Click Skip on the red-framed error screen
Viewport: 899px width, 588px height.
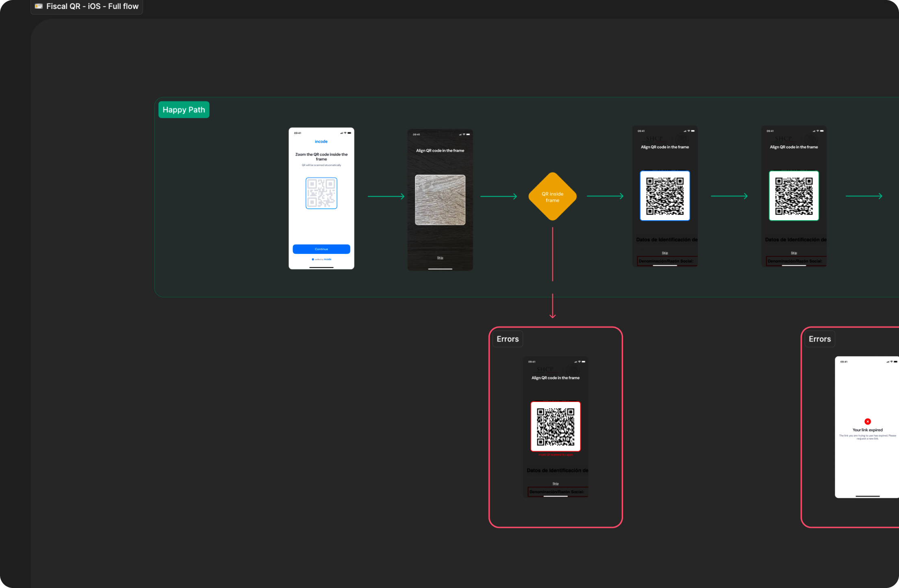556,484
